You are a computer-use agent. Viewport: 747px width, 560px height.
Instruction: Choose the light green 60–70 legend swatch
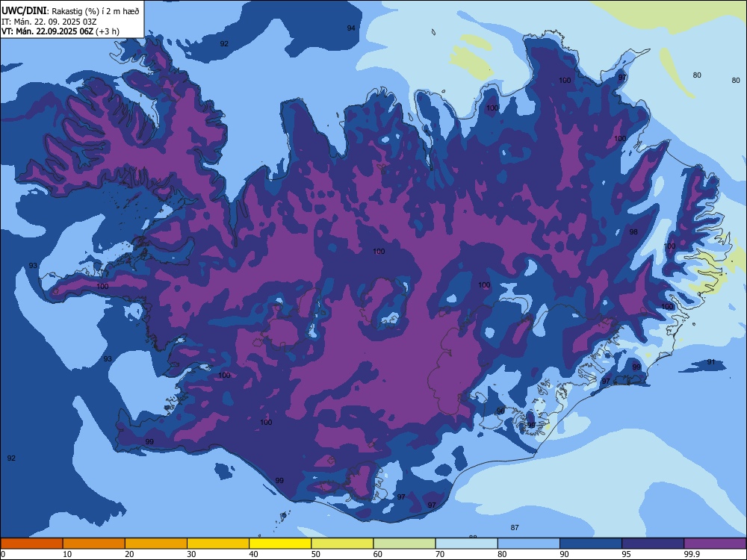coord(404,544)
